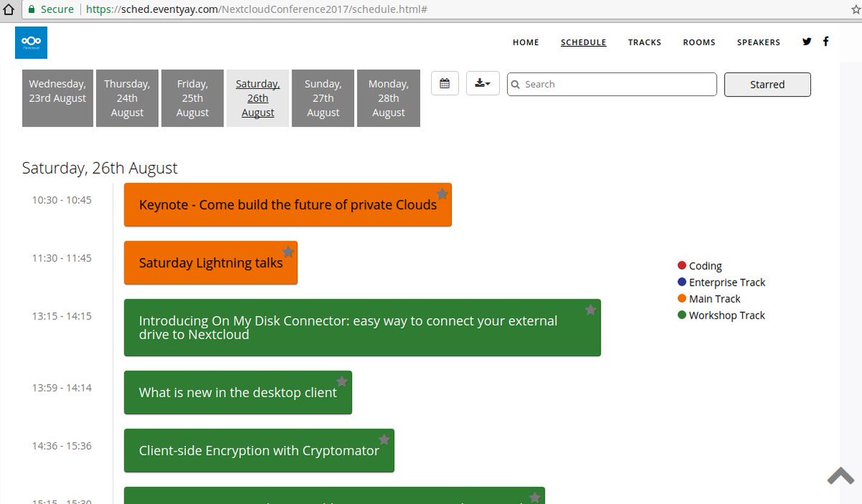
Task: Select Wednesday, 23rd August tab
Action: tap(57, 98)
